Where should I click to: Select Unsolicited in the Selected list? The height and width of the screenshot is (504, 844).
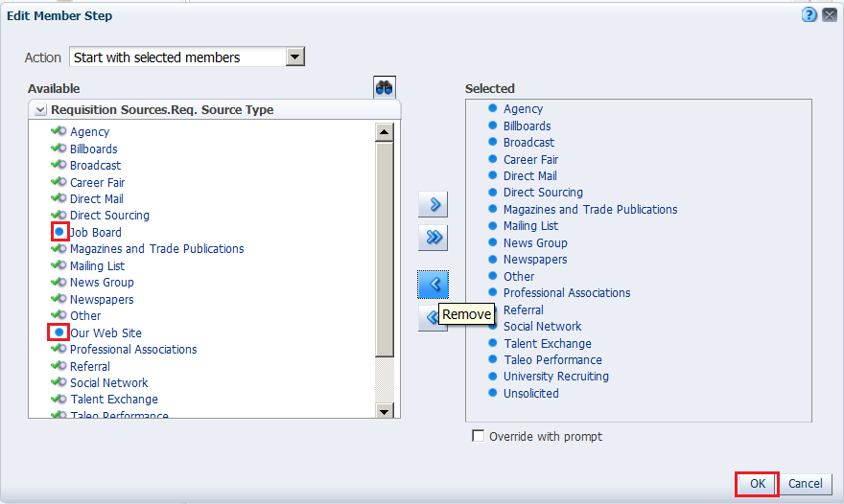[x=530, y=393]
